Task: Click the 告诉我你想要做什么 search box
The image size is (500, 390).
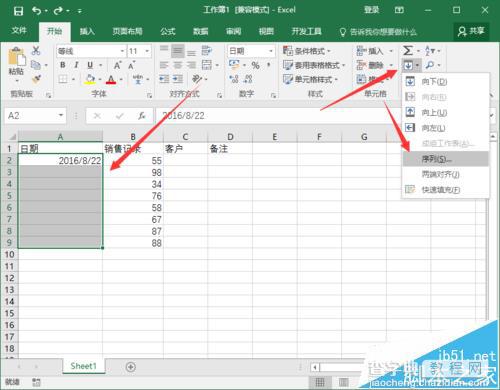Action: tap(378, 32)
